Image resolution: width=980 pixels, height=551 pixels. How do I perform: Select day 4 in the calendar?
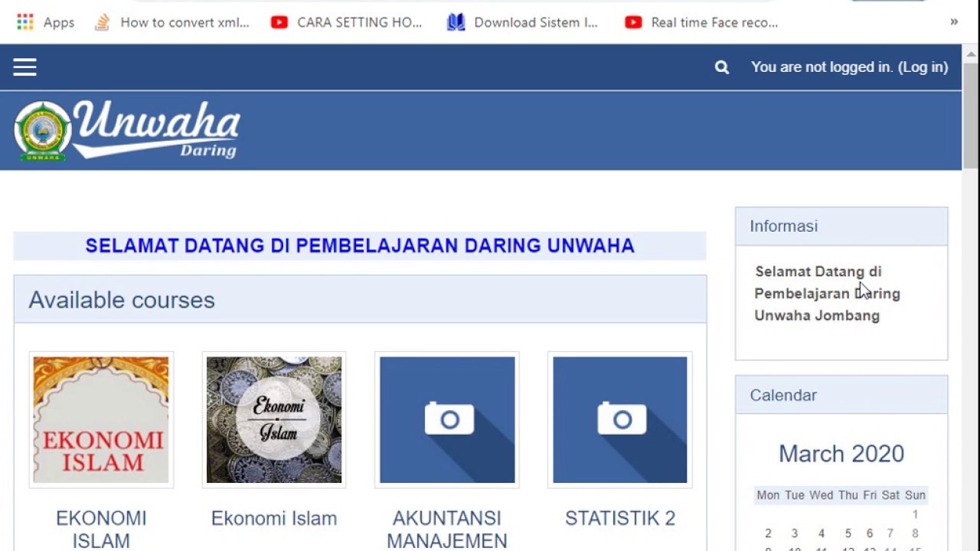(821, 533)
